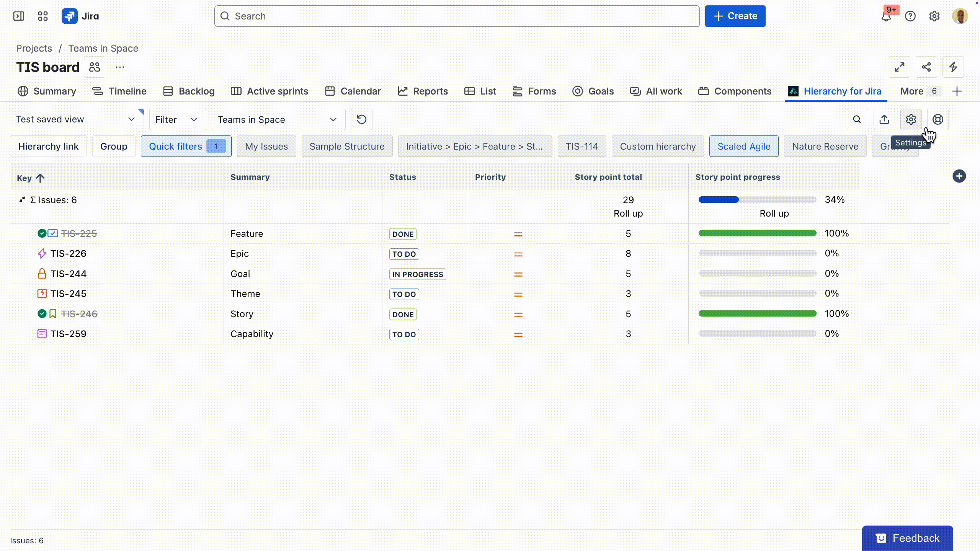Open the notifications bell
The width and height of the screenshot is (980, 551).
pos(886,16)
